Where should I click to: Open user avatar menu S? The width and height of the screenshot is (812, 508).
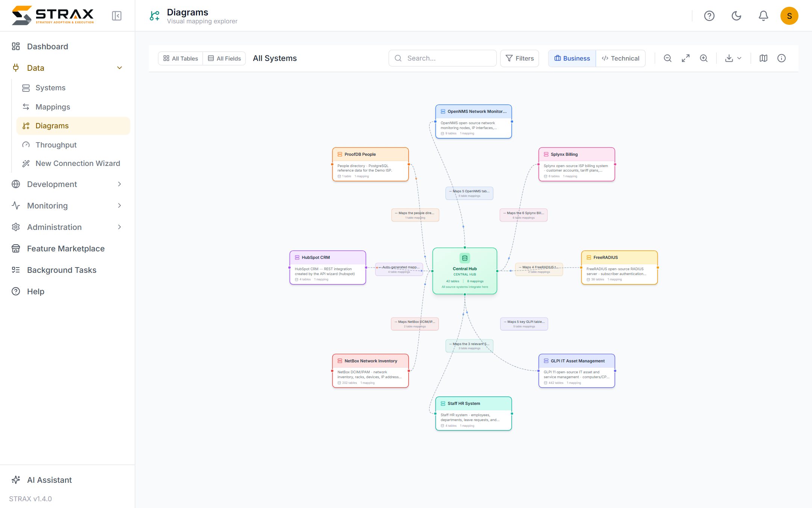coord(789,16)
